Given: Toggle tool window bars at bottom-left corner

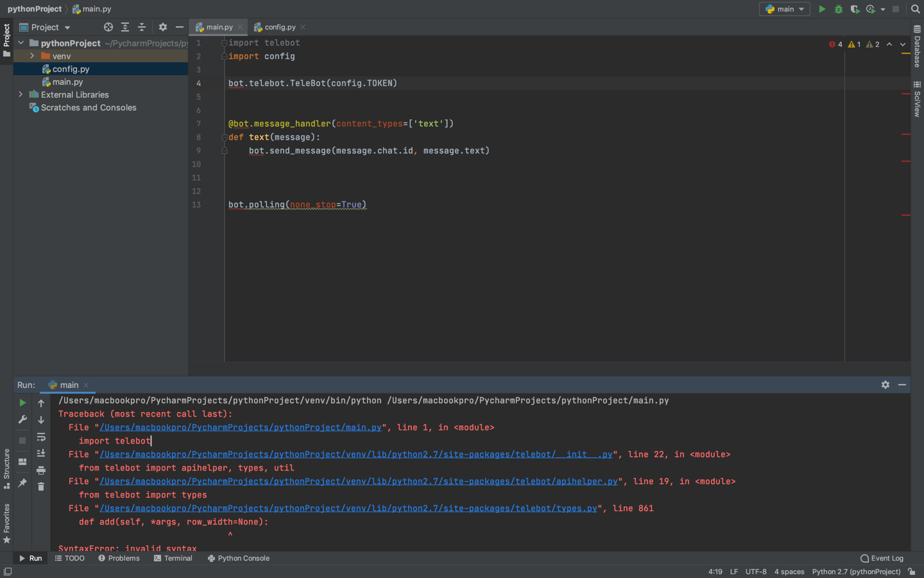Looking at the screenshot, I should (x=8, y=572).
